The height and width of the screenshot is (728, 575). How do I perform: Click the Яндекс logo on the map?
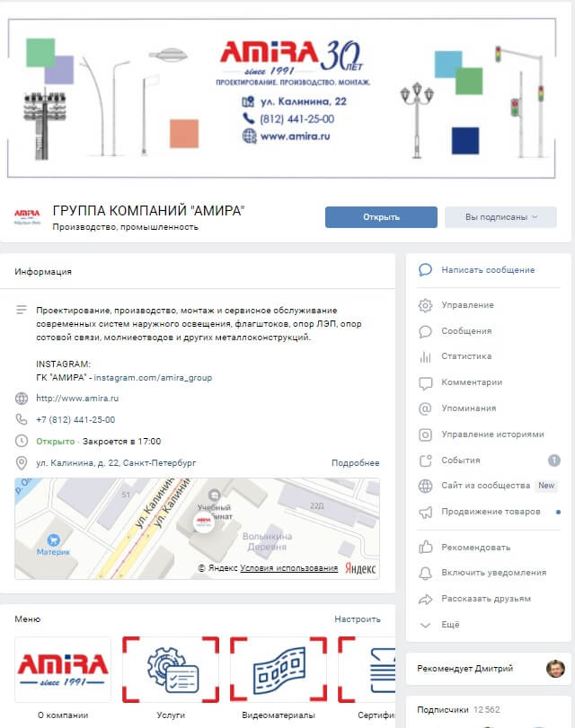tap(360, 568)
